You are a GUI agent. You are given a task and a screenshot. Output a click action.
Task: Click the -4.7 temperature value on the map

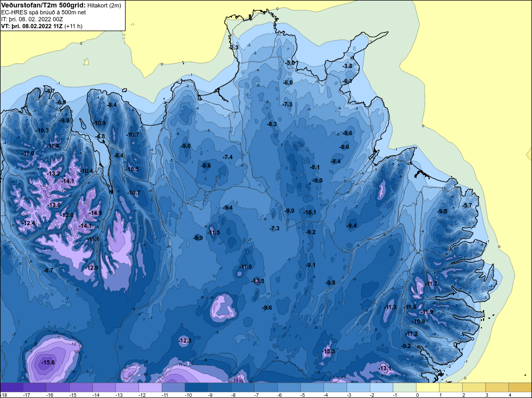coord(49,91)
